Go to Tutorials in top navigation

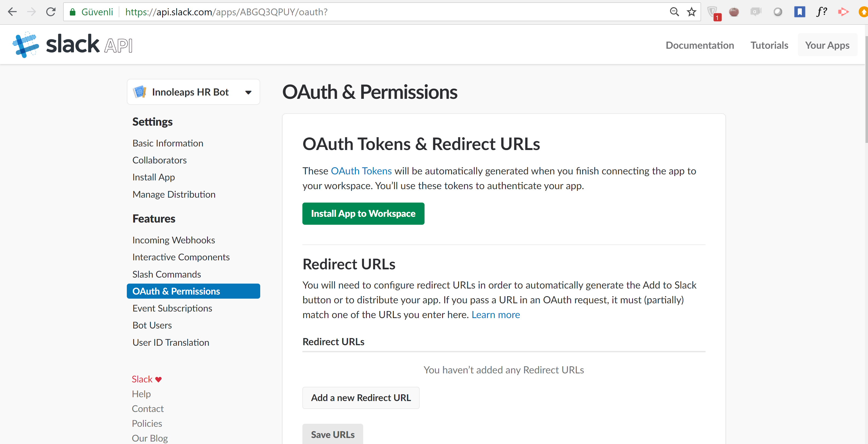[x=769, y=45]
